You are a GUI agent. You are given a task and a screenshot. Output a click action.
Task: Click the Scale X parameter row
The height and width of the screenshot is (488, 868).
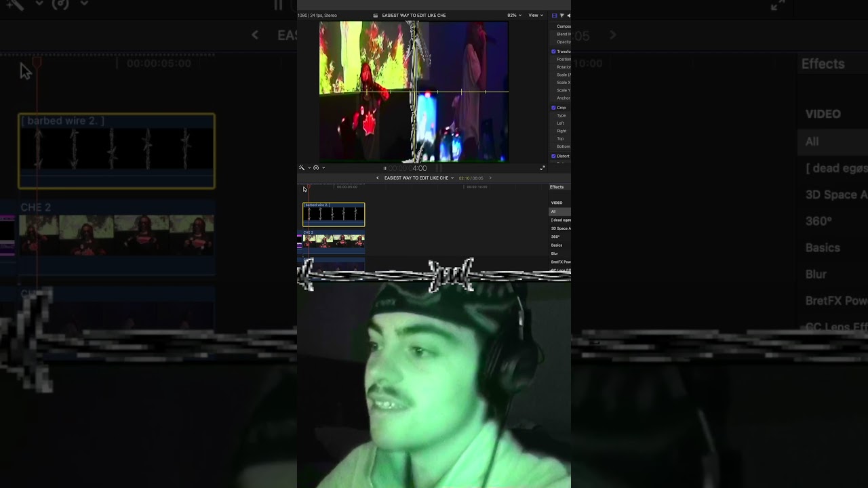[561, 83]
